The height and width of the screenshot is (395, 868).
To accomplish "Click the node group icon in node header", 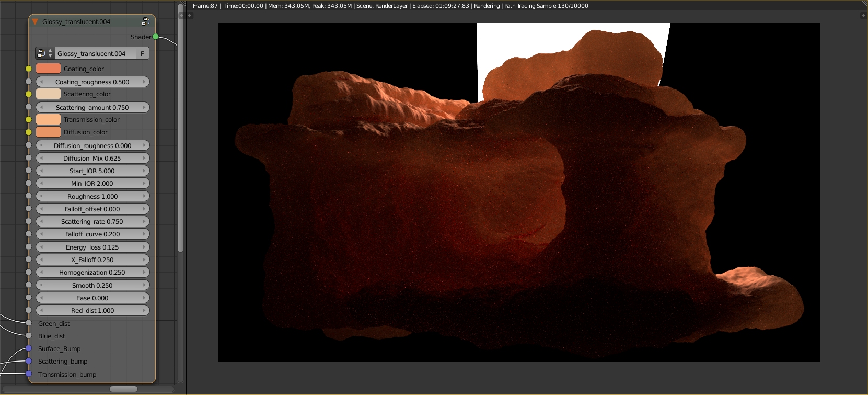I will pos(145,21).
